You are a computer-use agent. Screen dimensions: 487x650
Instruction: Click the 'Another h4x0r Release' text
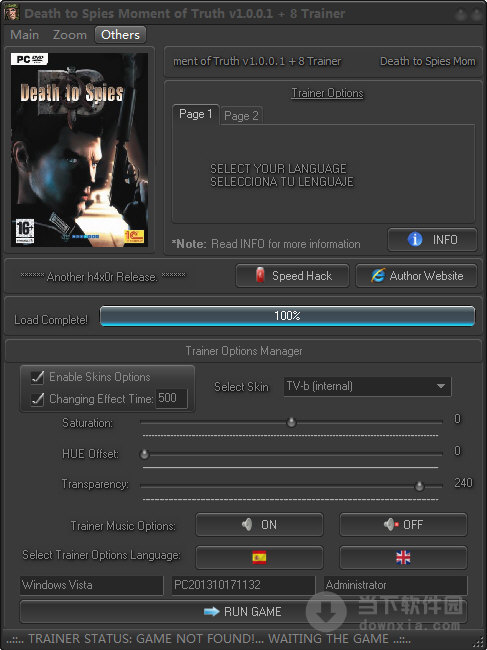click(x=103, y=276)
